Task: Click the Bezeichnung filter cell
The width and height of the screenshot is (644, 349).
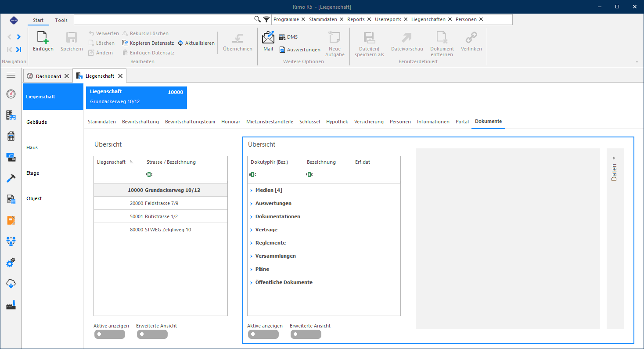Action: (328, 174)
